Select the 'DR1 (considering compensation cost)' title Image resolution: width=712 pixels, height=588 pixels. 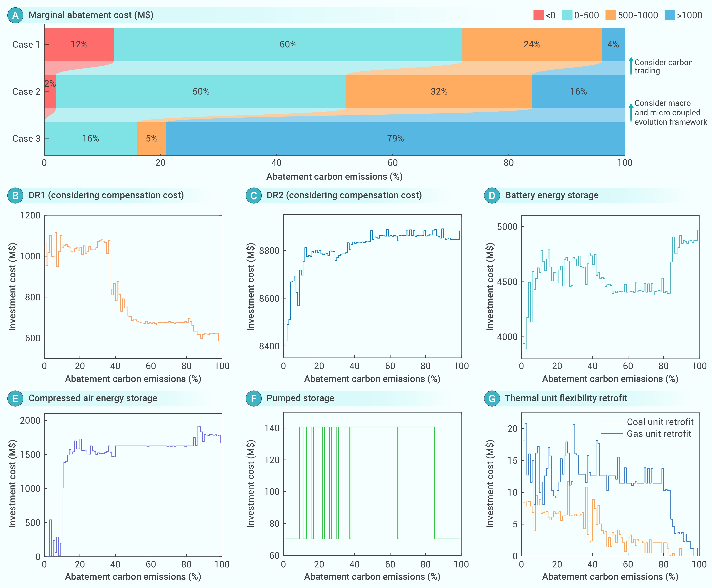click(x=106, y=195)
